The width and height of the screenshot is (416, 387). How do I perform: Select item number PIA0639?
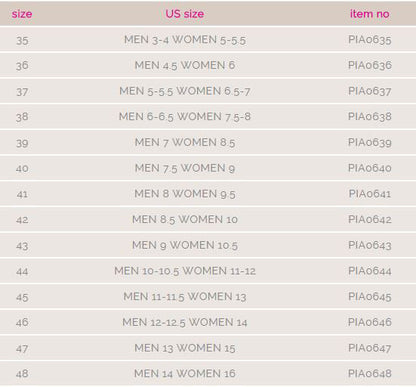[x=370, y=142]
